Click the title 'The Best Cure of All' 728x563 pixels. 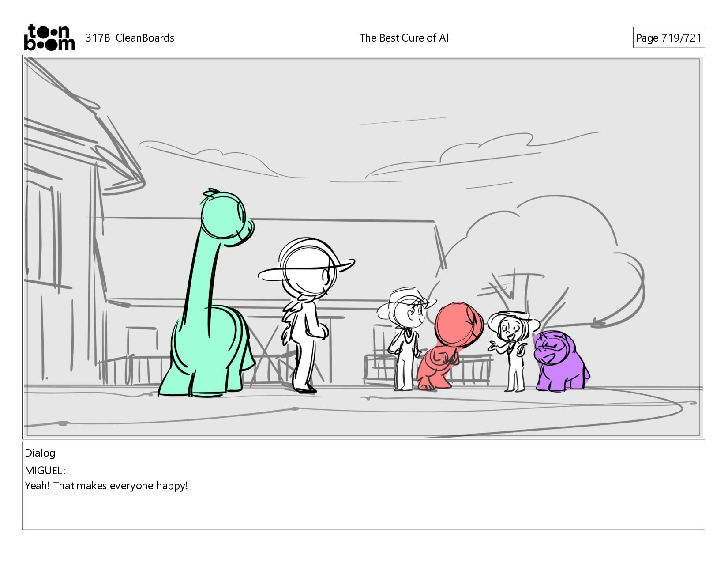click(x=405, y=38)
